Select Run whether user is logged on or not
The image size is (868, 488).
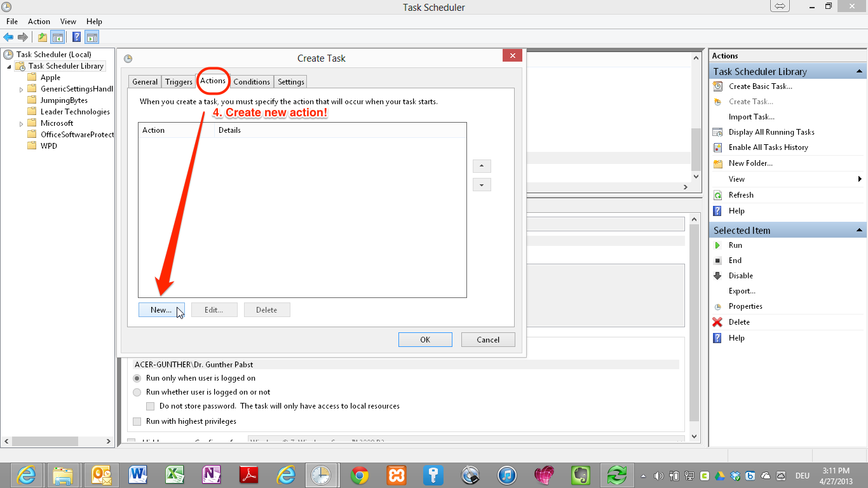[x=137, y=392]
